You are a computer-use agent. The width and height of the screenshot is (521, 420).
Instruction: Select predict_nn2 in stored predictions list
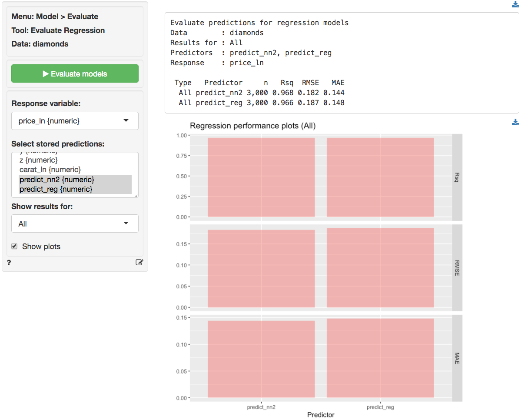click(x=56, y=179)
